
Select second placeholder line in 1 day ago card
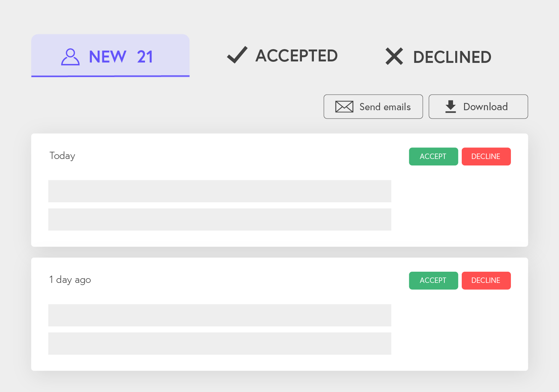tap(220, 343)
